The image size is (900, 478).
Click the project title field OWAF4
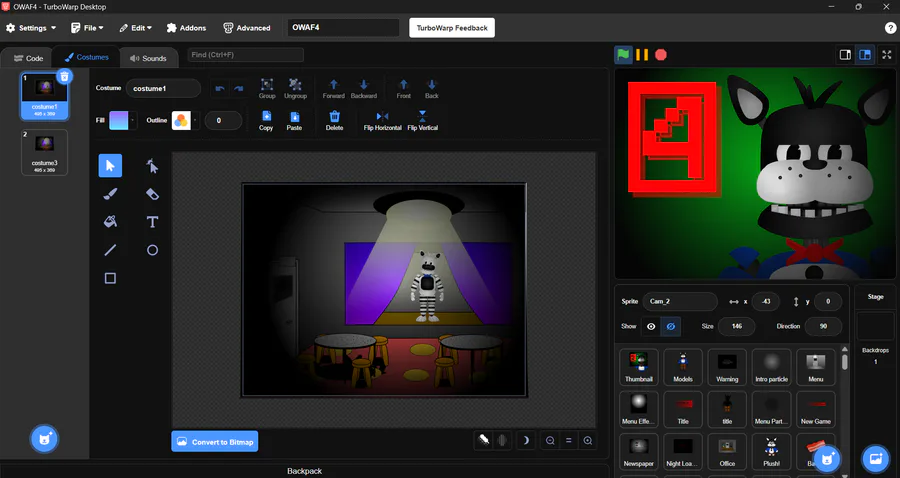343,28
